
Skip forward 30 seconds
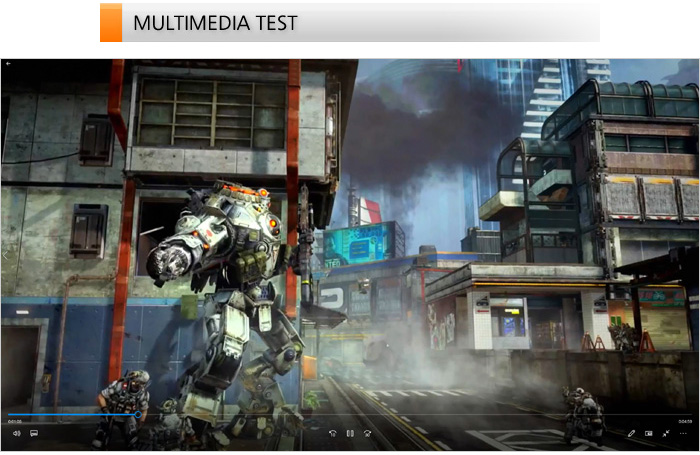[367, 433]
